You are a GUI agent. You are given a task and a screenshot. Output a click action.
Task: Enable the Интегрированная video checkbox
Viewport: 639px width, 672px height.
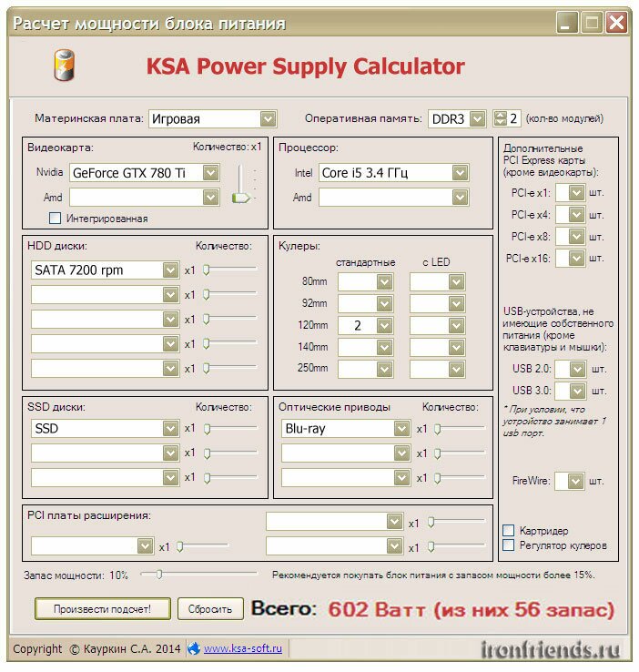click(55, 219)
